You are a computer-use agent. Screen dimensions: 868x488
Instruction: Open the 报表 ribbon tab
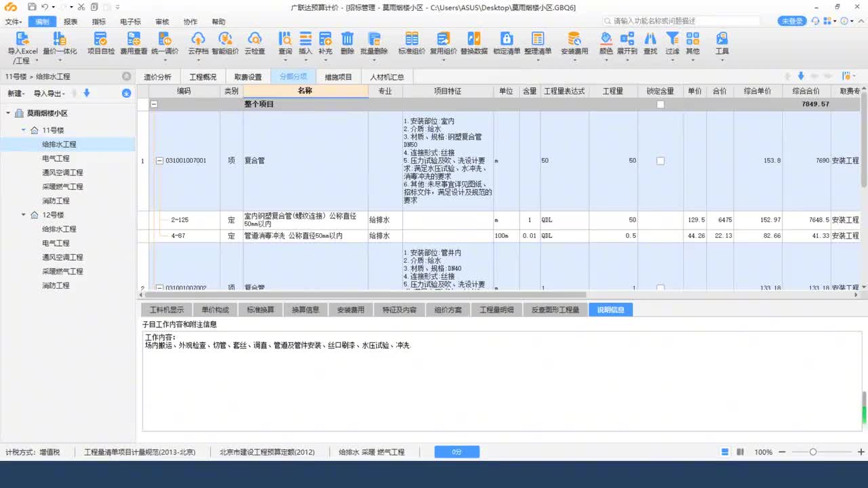pyautogui.click(x=71, y=22)
